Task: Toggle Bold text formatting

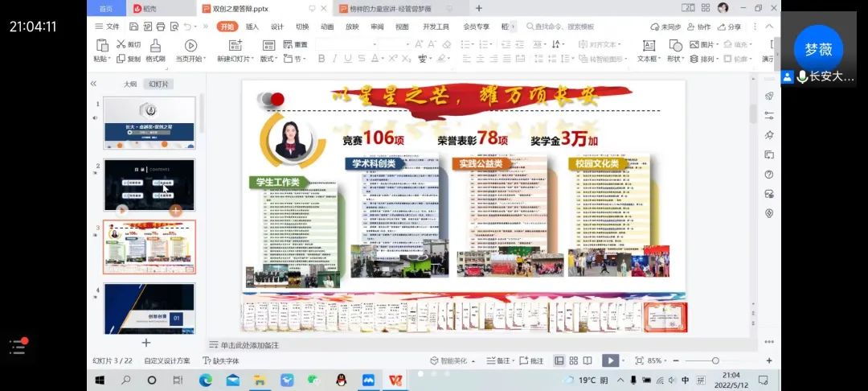Action: pos(321,59)
